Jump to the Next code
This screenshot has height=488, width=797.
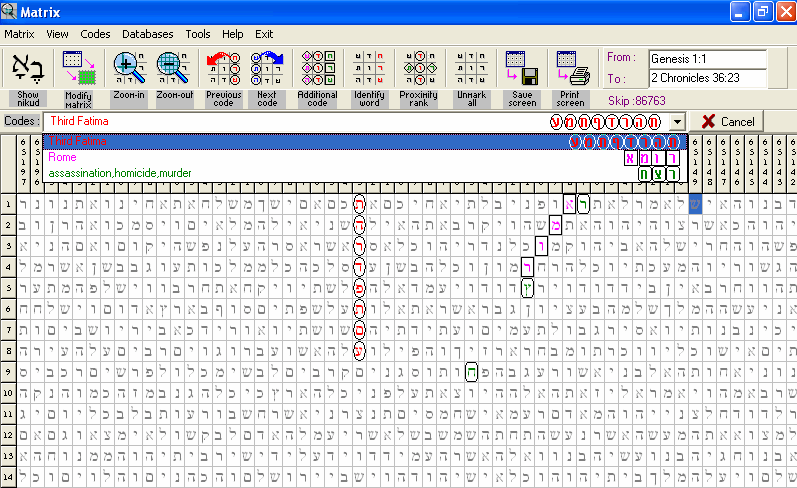[267, 68]
